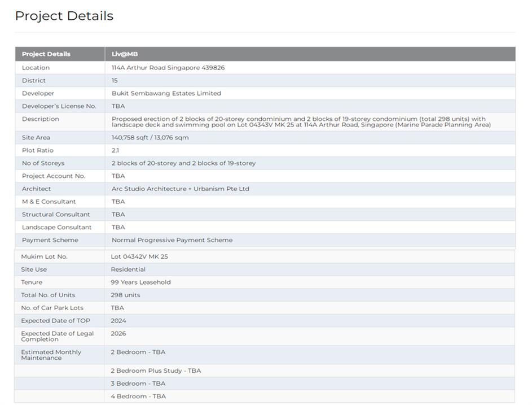Select the 114A Arthur Road address text
The height and width of the screenshot is (405, 532).
pyautogui.click(x=168, y=68)
